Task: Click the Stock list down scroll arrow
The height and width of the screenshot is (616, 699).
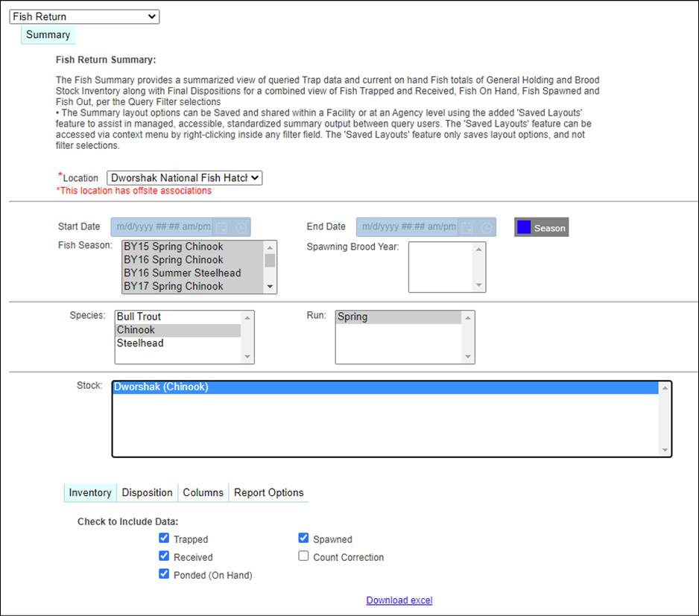Action: (665, 450)
